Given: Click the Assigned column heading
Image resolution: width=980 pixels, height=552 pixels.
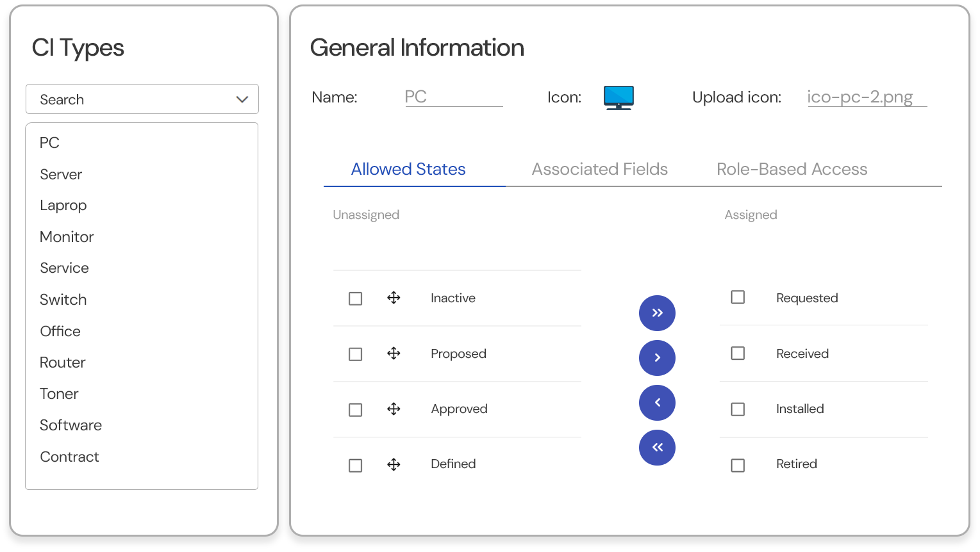Looking at the screenshot, I should (751, 215).
